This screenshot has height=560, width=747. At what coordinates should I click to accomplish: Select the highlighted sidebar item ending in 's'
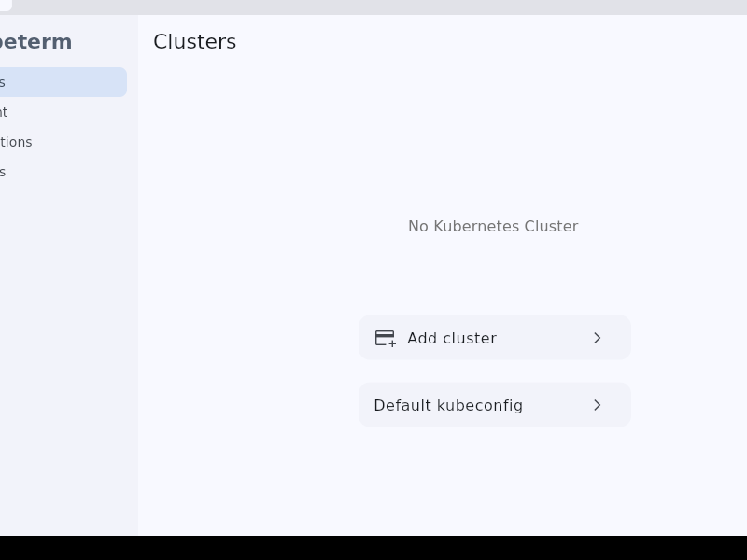point(62,82)
